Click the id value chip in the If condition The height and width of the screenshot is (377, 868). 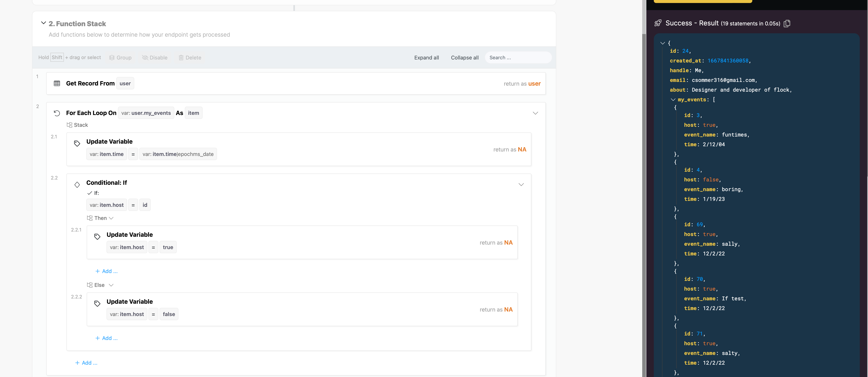[145, 205]
